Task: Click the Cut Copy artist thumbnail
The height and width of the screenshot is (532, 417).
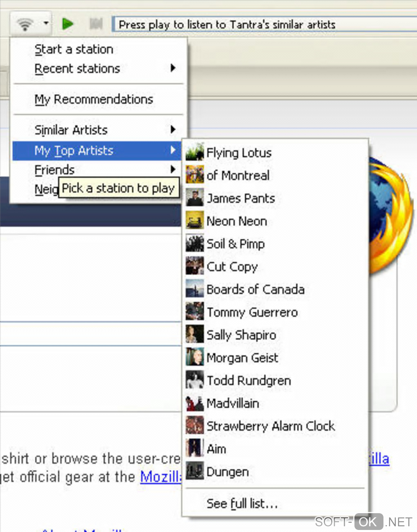Action: coord(195,266)
